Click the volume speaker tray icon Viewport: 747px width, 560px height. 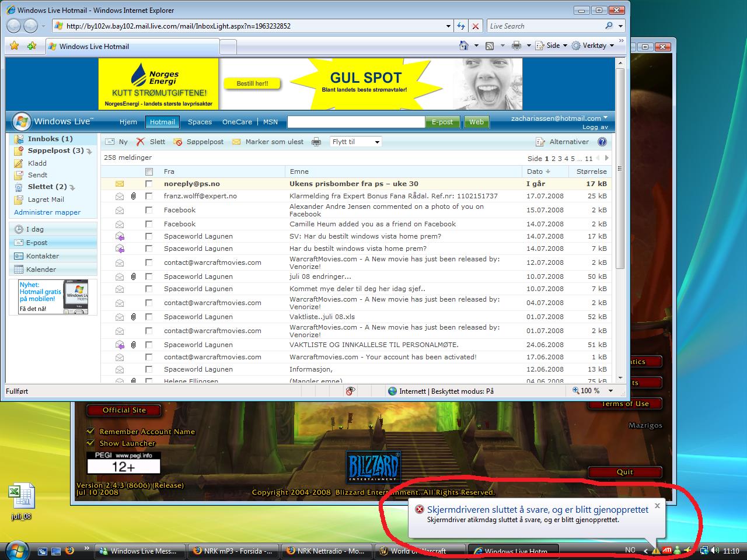click(x=715, y=550)
